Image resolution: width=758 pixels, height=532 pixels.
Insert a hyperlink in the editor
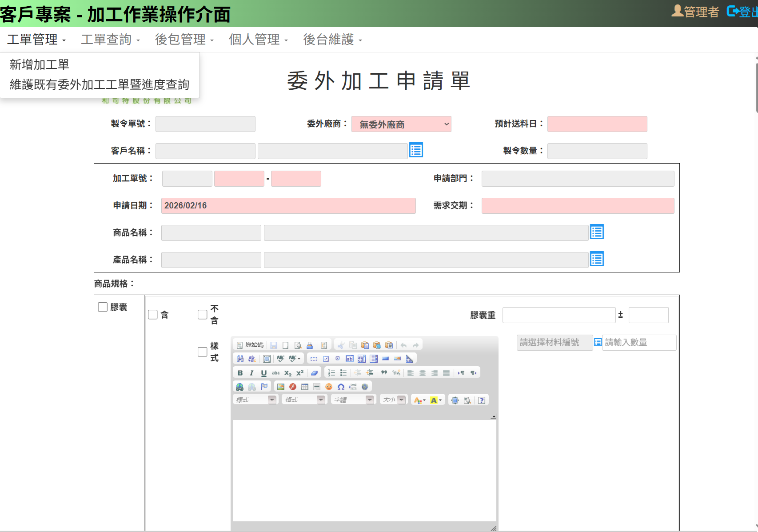[240, 387]
